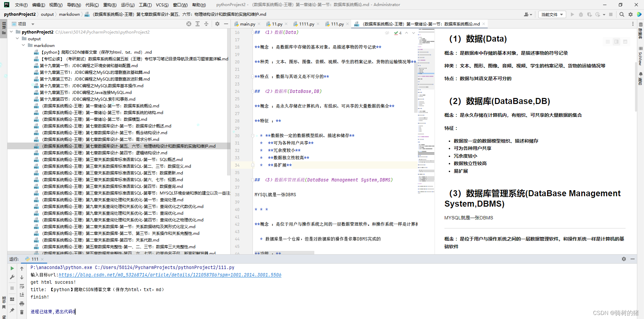Click the down arrow in run console
The height and width of the screenshot is (319, 644).
22,277
